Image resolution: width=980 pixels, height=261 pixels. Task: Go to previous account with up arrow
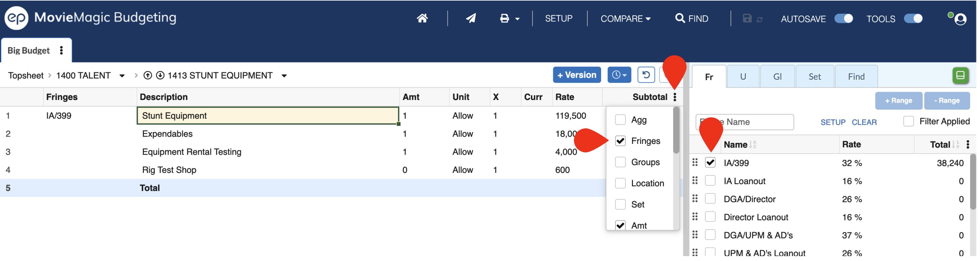tap(147, 76)
